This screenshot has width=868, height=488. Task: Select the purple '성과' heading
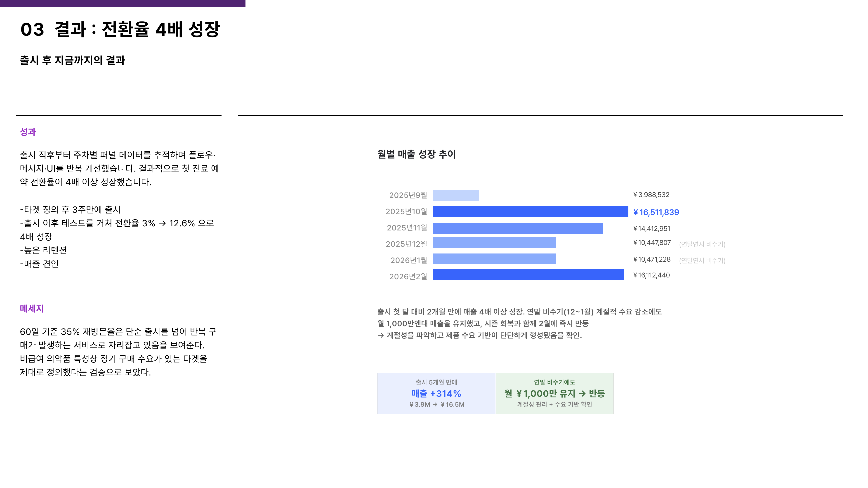point(28,132)
